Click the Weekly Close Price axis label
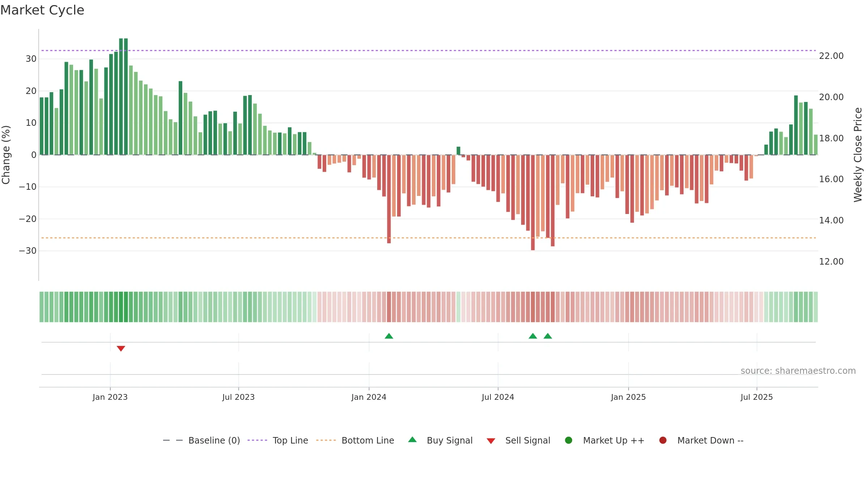 pos(858,155)
